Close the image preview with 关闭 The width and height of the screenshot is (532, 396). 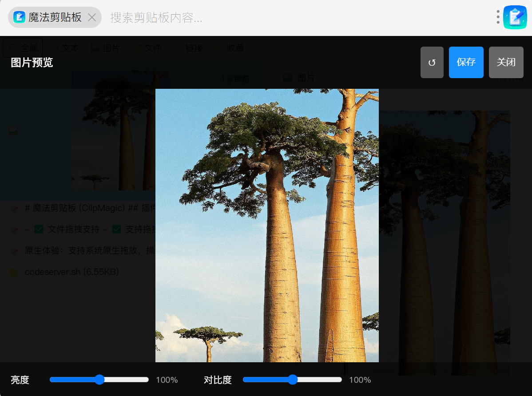[x=506, y=63]
